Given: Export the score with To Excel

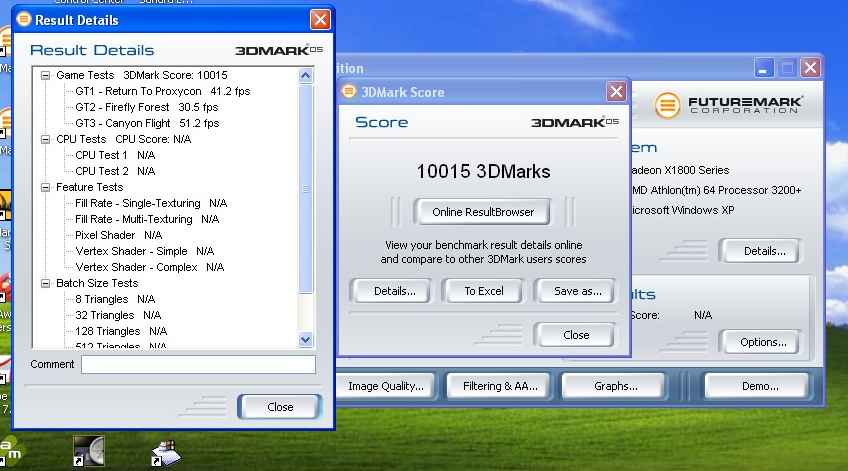Looking at the screenshot, I should 484,291.
